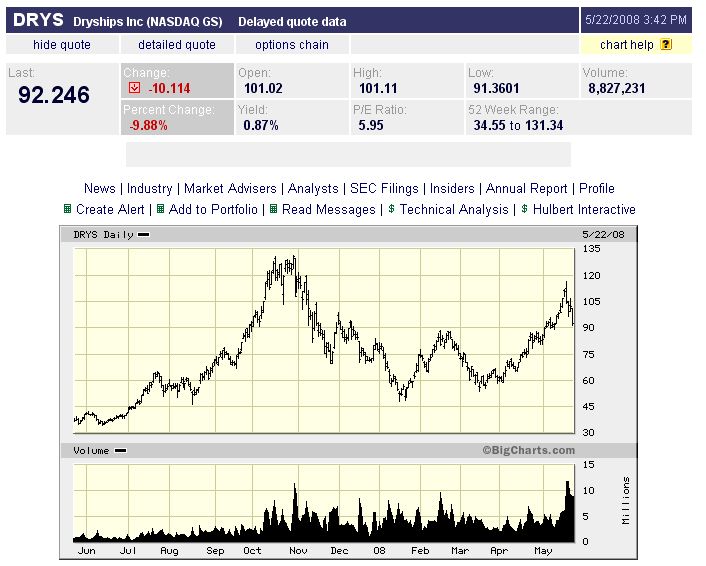Open the Industry link
The height and width of the screenshot is (566, 706).
click(149, 188)
